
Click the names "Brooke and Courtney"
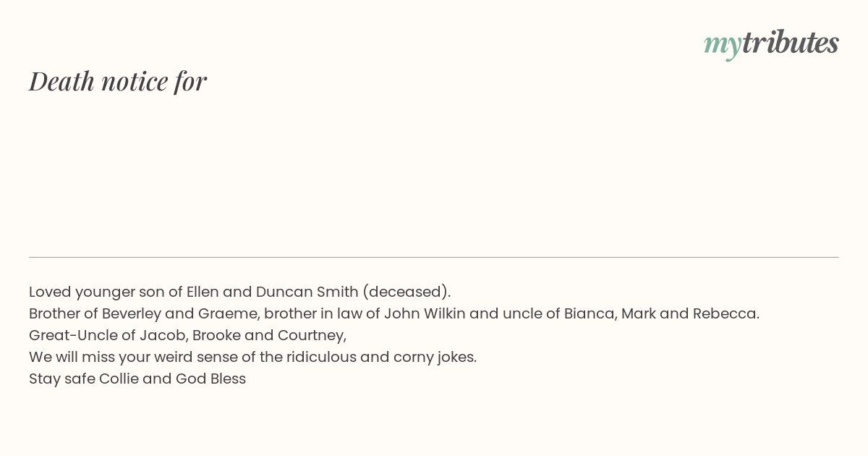tap(268, 335)
